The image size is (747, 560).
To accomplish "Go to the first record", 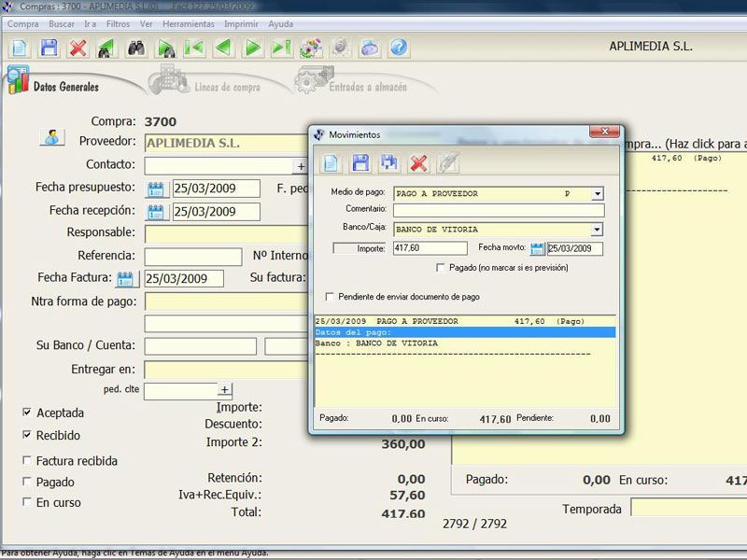I will pyautogui.click(x=194, y=49).
